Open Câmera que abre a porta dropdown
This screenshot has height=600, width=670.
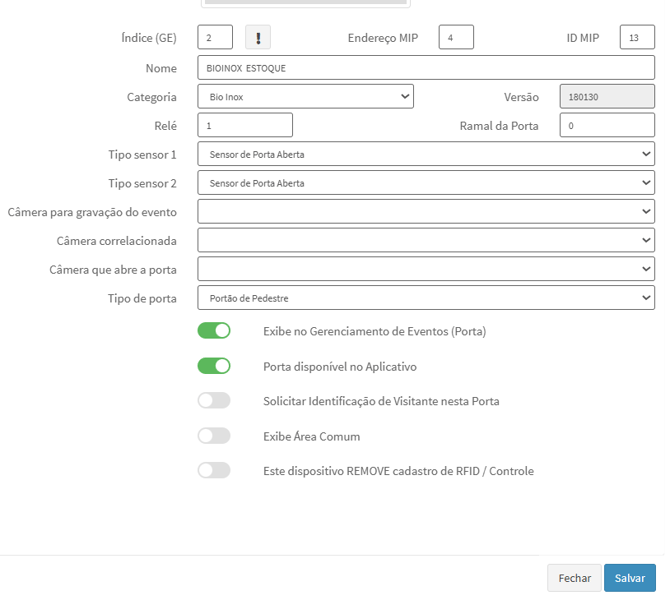(425, 269)
